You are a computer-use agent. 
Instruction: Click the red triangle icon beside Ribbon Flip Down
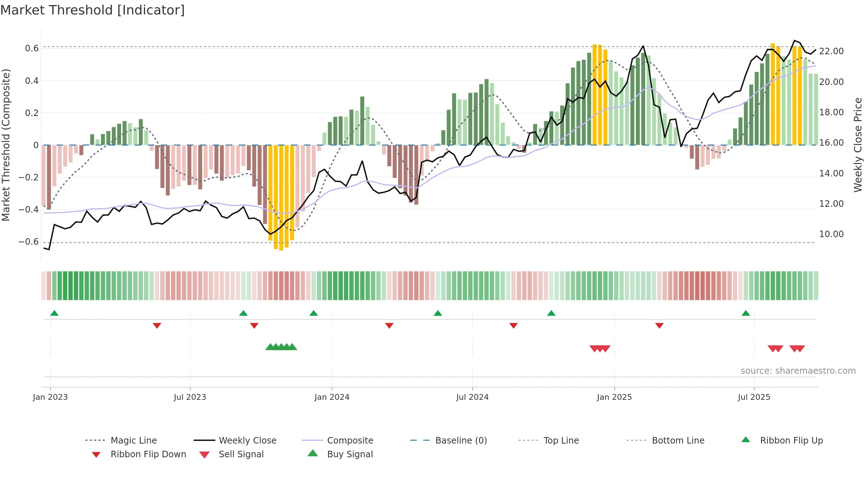(96, 455)
